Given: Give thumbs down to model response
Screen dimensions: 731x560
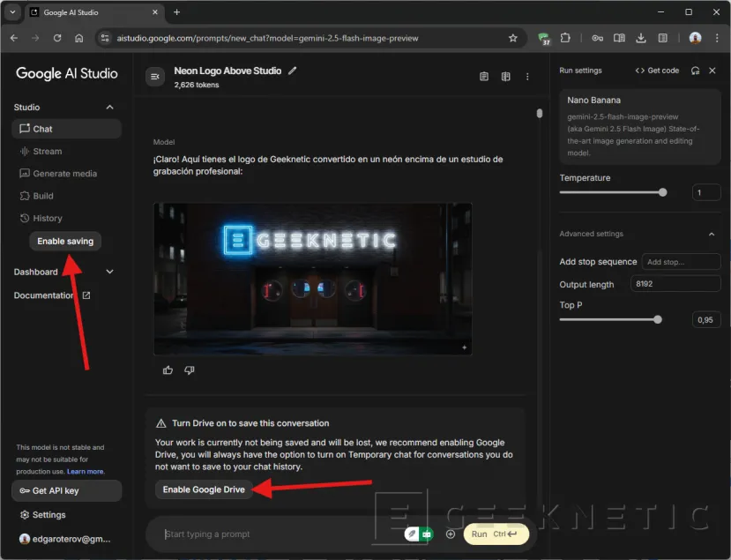Looking at the screenshot, I should pos(190,370).
